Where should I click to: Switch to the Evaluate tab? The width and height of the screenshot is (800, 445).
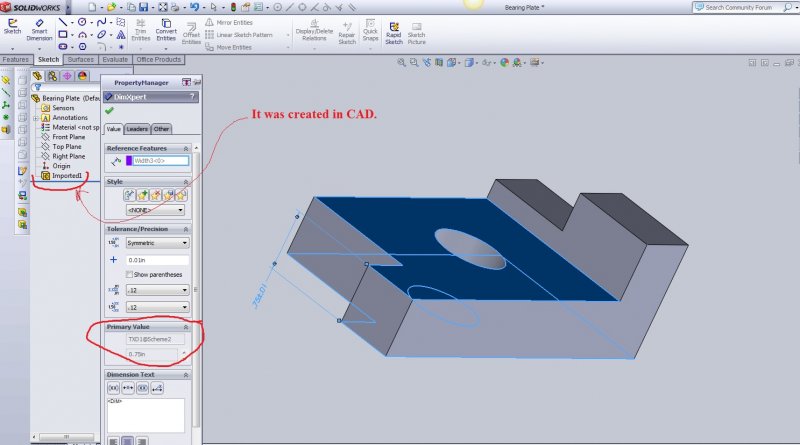coord(115,59)
